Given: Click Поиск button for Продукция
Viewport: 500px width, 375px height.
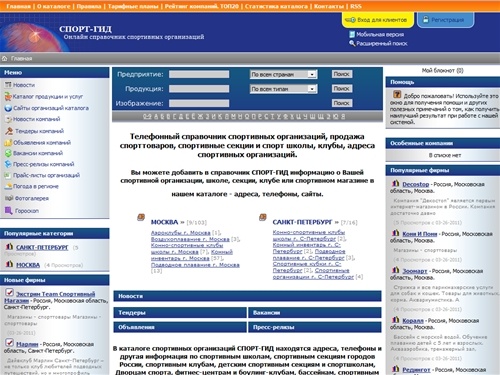Looking at the screenshot, I should click(342, 88).
